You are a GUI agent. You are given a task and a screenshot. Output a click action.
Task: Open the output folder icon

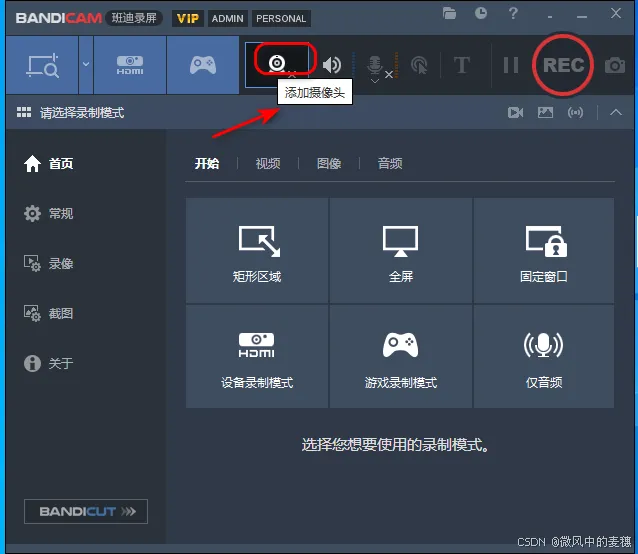(x=449, y=13)
